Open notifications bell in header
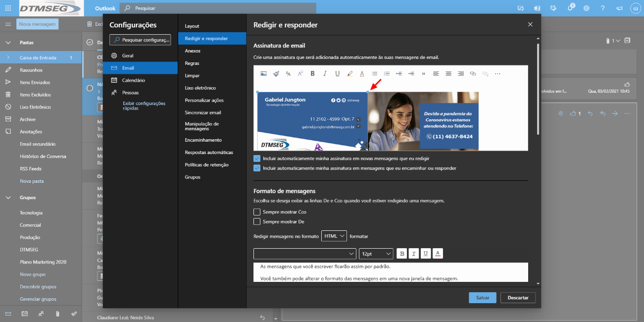The image size is (644, 322). tap(570, 8)
